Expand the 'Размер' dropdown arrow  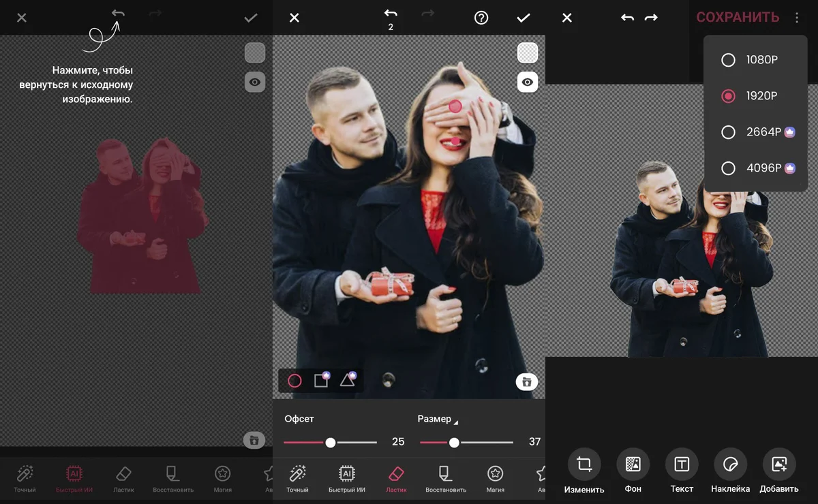pyautogui.click(x=455, y=422)
